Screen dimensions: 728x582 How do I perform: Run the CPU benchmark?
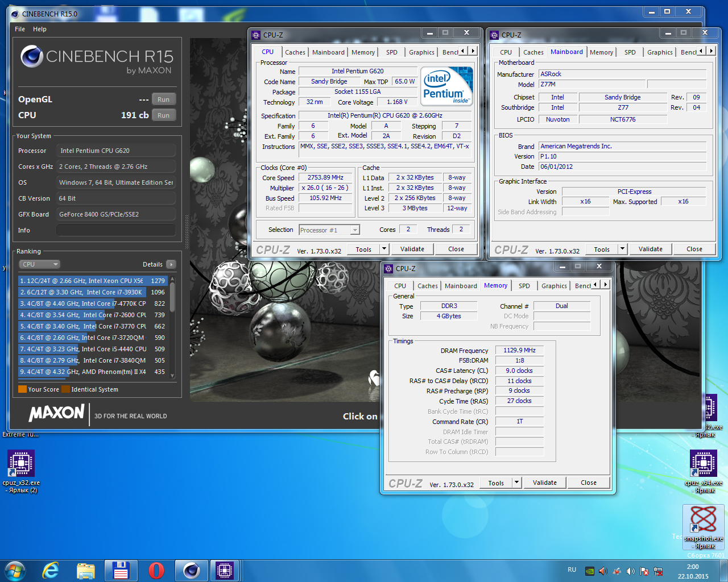coord(163,115)
